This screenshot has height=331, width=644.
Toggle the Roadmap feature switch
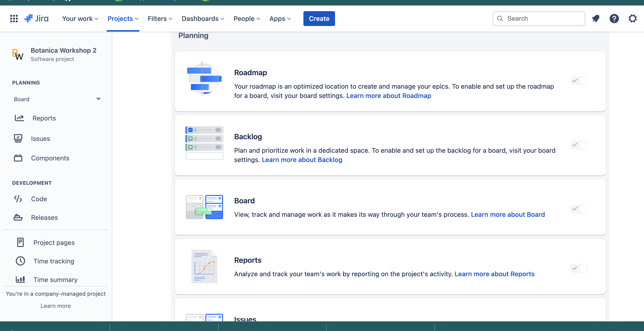pyautogui.click(x=579, y=81)
